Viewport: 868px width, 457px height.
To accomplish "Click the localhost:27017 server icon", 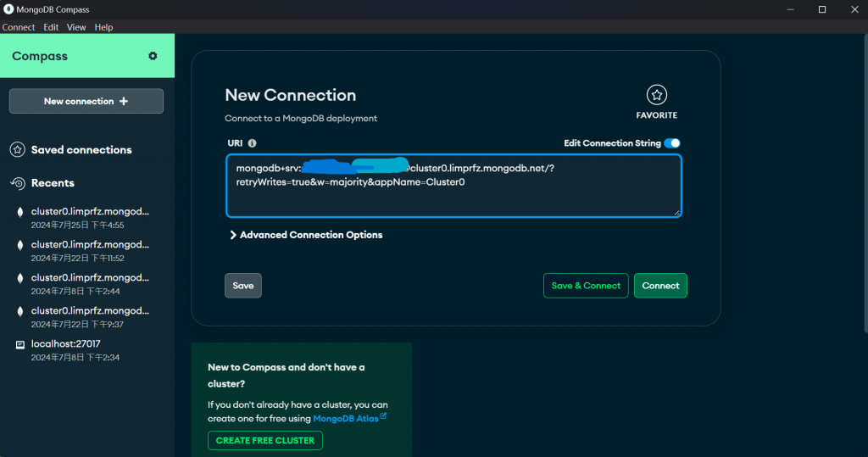I will pos(20,344).
